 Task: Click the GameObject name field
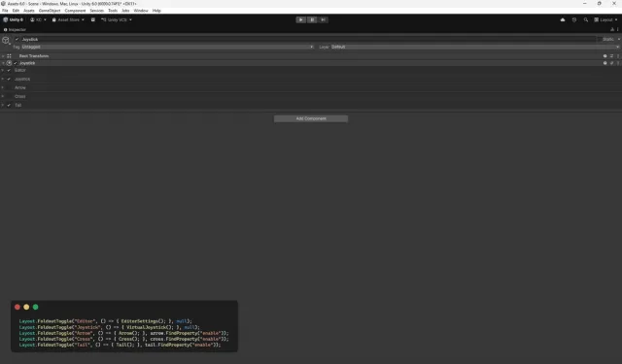tap(308, 39)
